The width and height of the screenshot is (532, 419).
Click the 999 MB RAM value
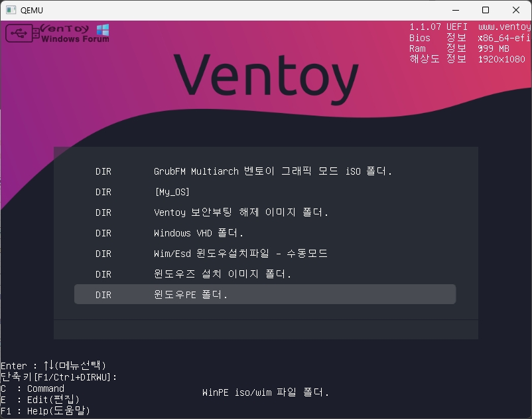click(494, 48)
